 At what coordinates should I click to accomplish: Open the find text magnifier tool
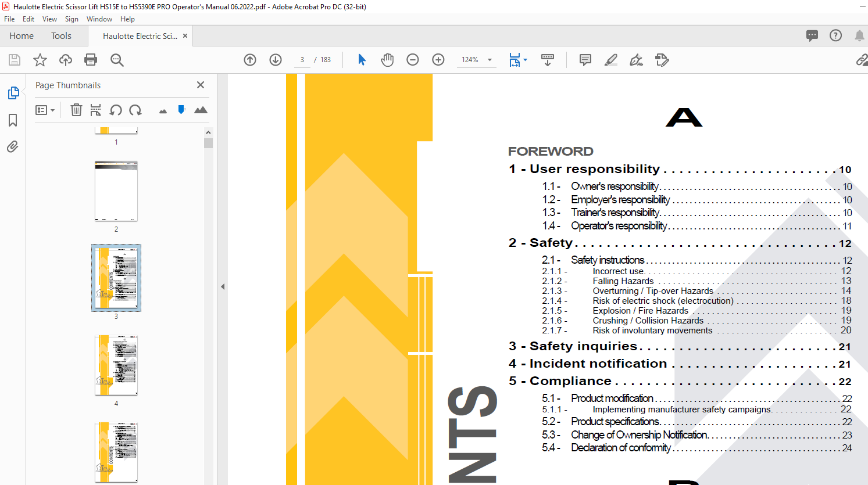(117, 60)
